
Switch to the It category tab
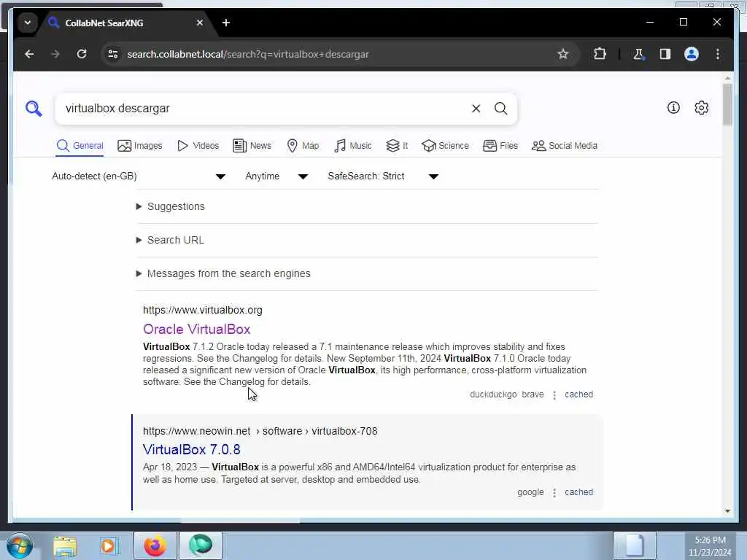(x=397, y=146)
